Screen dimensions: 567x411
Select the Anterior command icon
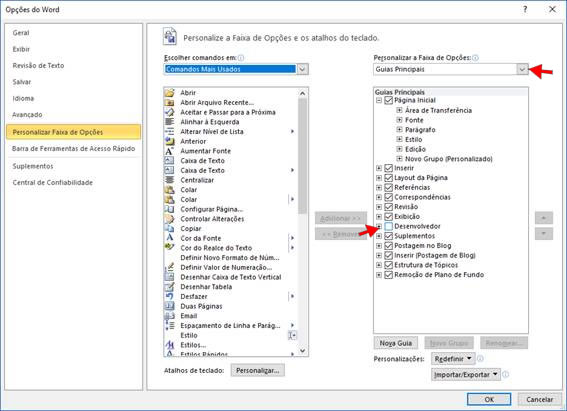pos(169,141)
